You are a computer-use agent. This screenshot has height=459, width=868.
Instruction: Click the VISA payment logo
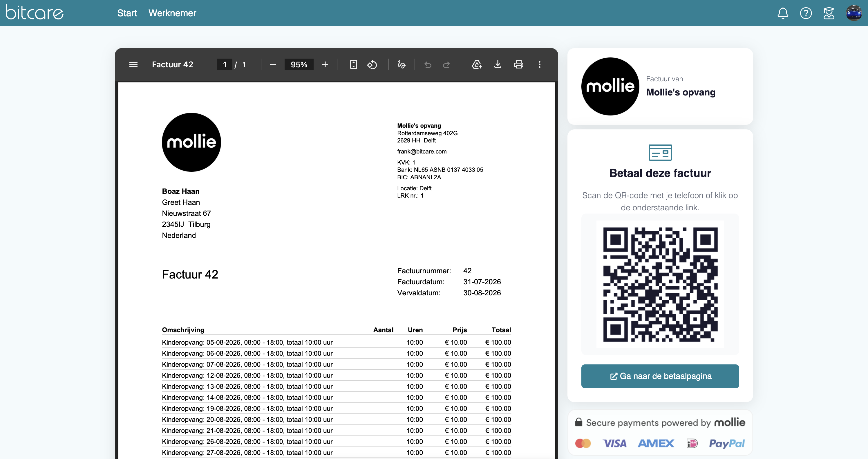615,444
